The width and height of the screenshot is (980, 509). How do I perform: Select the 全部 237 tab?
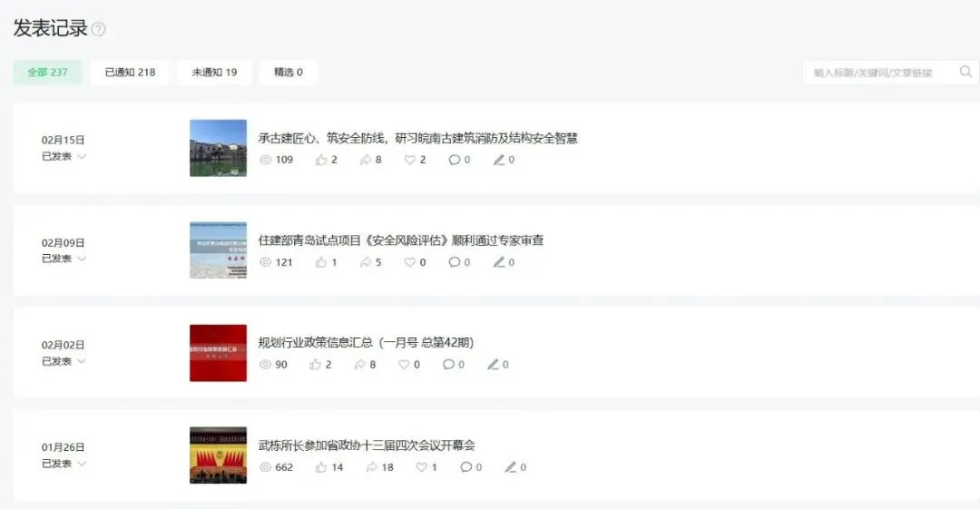pos(47,73)
